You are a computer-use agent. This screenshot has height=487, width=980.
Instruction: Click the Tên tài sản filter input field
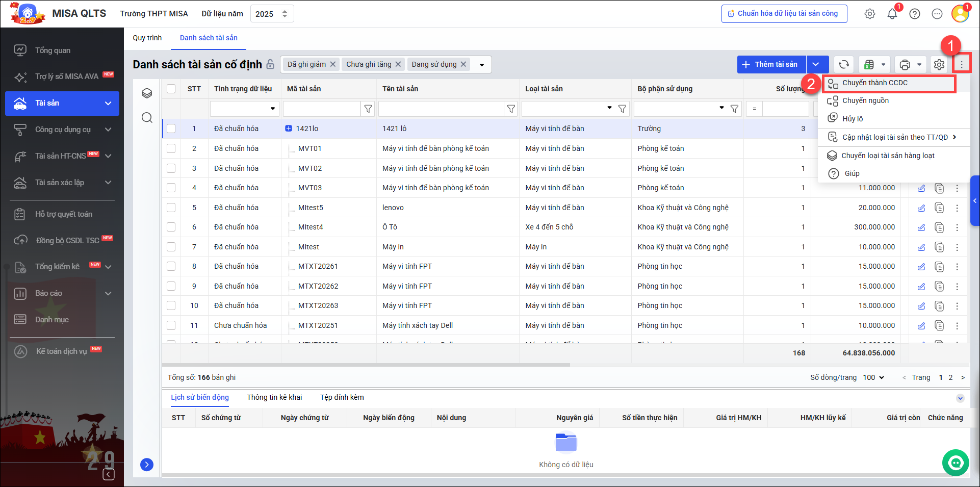coord(441,109)
